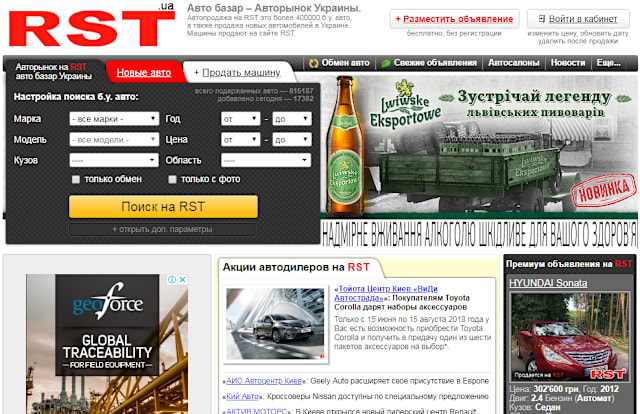Click the 'Настройка поиска б.у. авто:' label
Viewport: 640px width, 414px height.
(x=76, y=97)
